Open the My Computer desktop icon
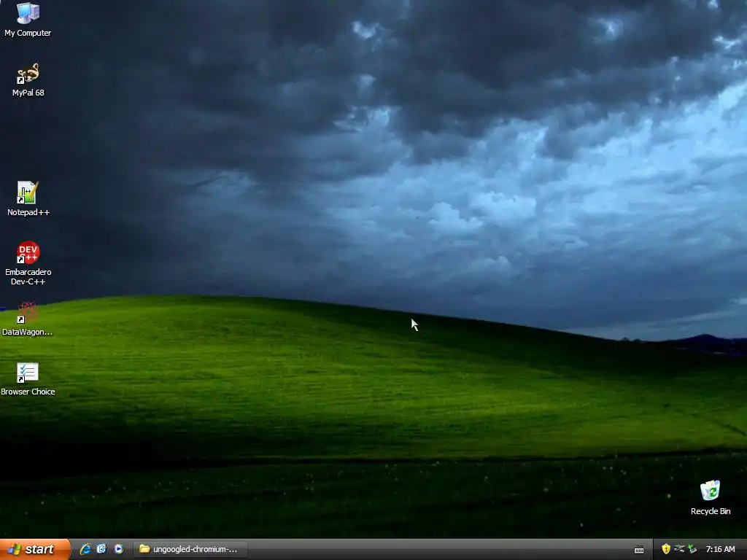747x560 pixels. (x=28, y=20)
